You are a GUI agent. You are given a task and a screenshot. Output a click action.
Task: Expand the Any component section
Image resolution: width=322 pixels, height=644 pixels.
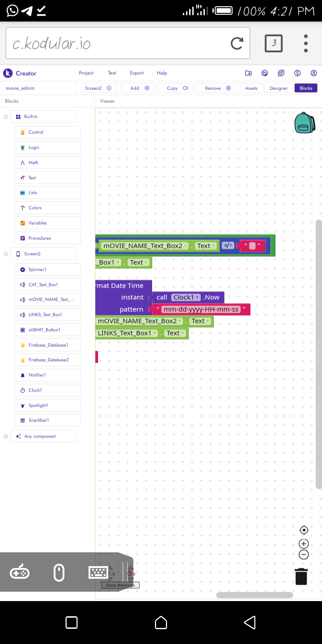pyautogui.click(x=6, y=436)
